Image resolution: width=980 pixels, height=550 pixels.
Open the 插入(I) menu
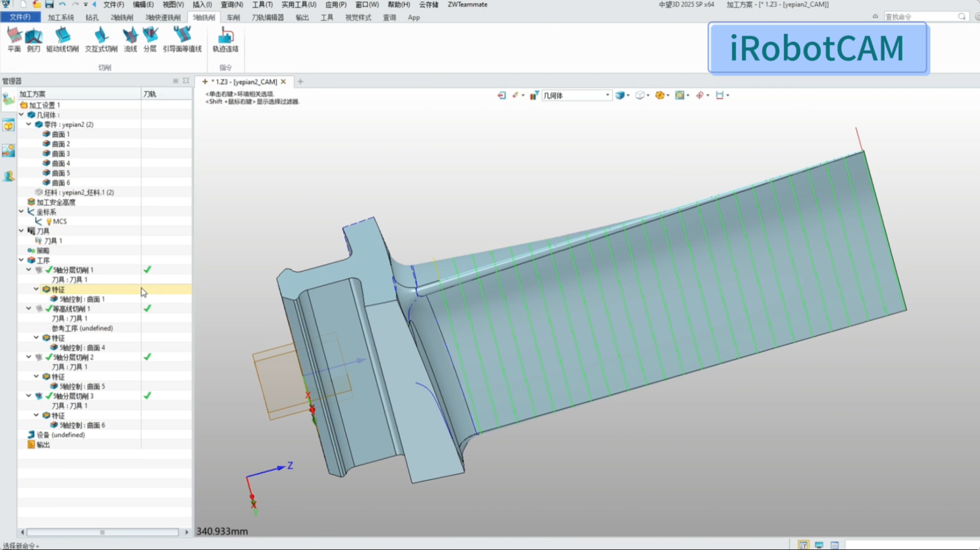coord(202,4)
